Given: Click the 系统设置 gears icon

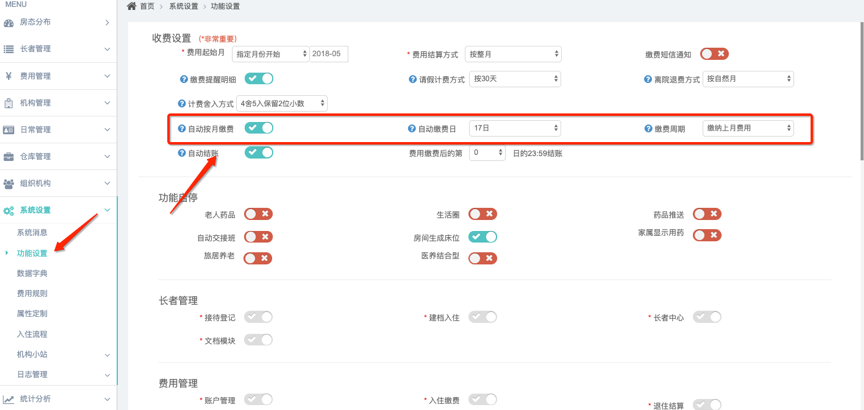Looking at the screenshot, I should (x=9, y=211).
